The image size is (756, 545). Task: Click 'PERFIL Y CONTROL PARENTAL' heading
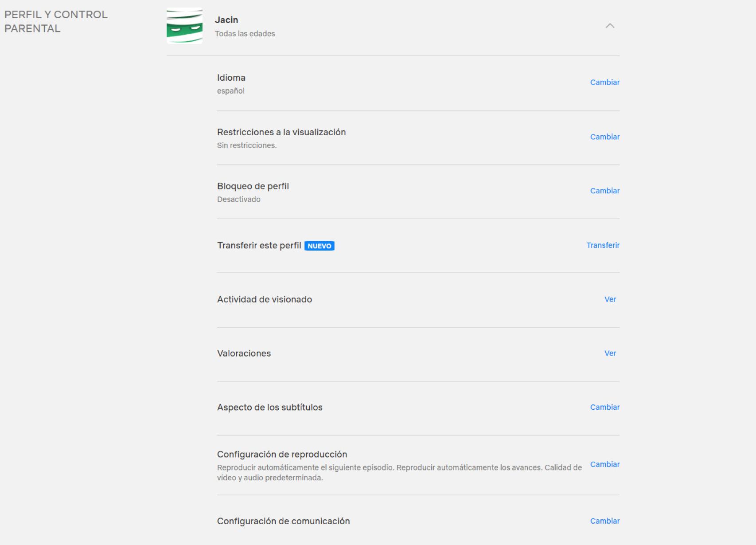click(56, 21)
